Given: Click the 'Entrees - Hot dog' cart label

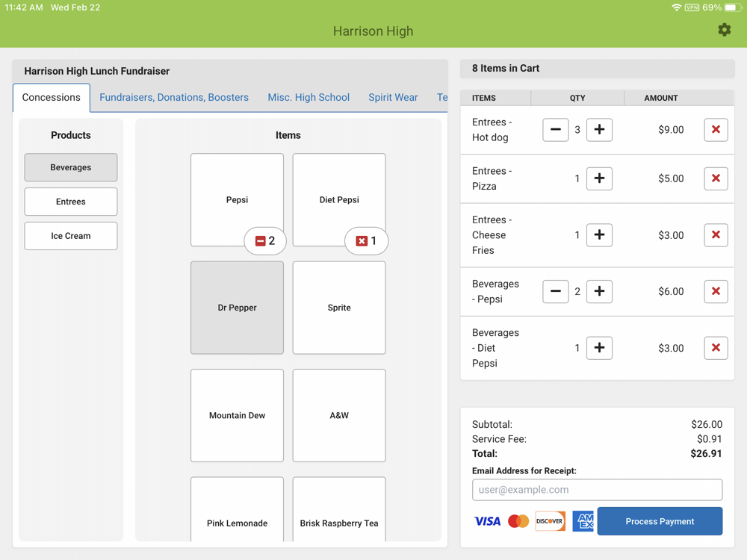Looking at the screenshot, I should (492, 129).
